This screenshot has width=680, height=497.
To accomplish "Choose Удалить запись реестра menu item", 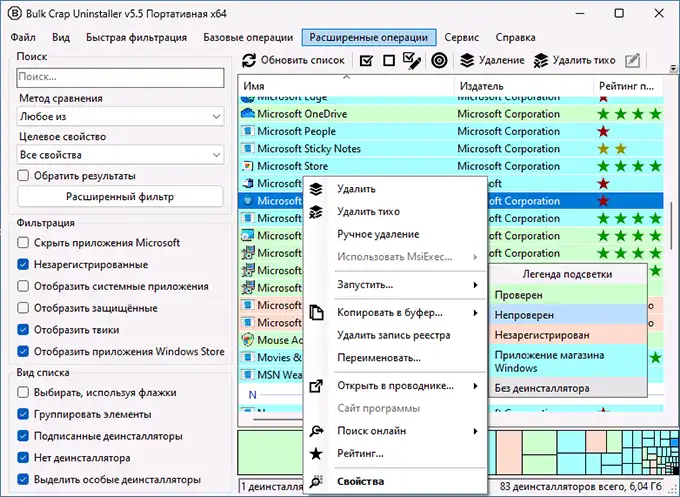I will (x=394, y=335).
